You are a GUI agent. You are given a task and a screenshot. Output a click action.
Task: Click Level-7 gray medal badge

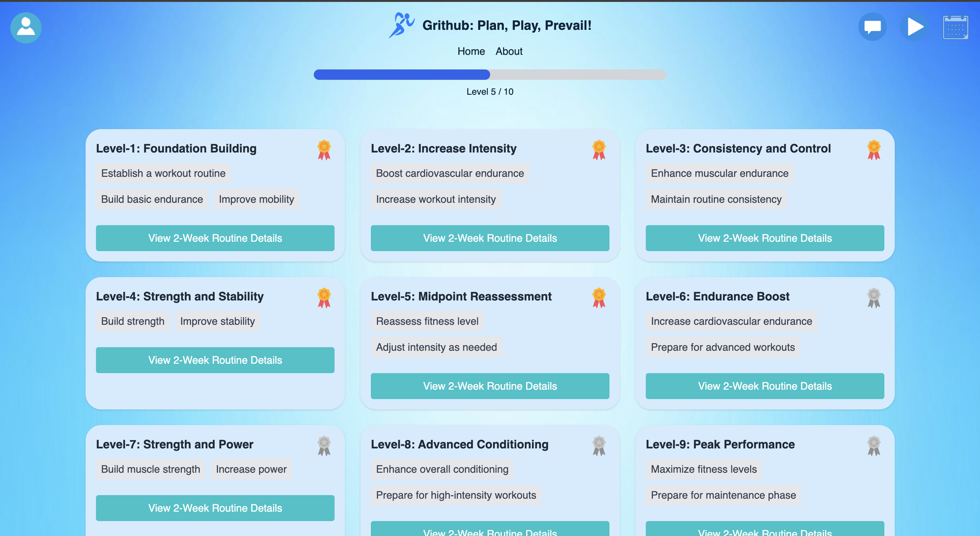coord(324,446)
